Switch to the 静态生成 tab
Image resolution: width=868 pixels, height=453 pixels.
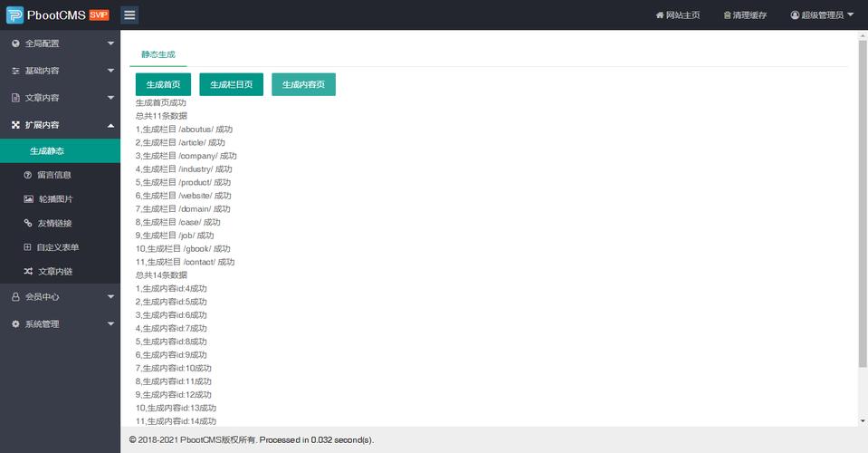click(157, 55)
